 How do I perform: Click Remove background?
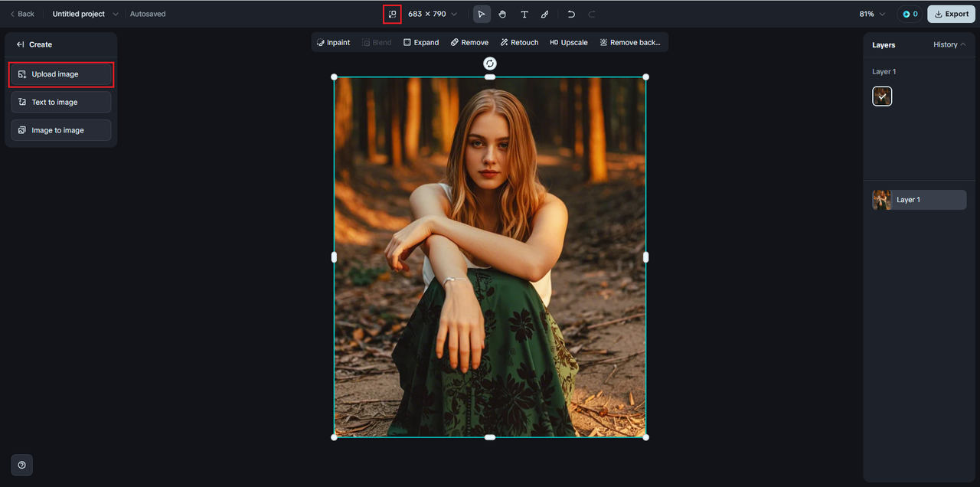630,42
